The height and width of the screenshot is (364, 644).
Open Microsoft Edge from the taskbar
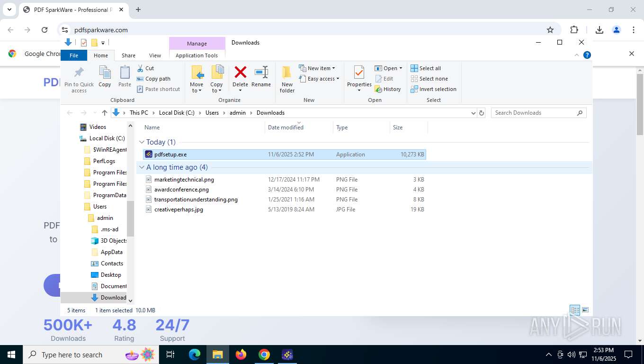(x=195, y=355)
